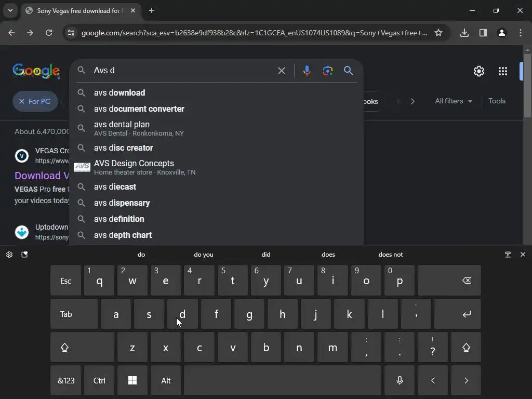
Task: Tap the Tab key
Action: click(74, 314)
